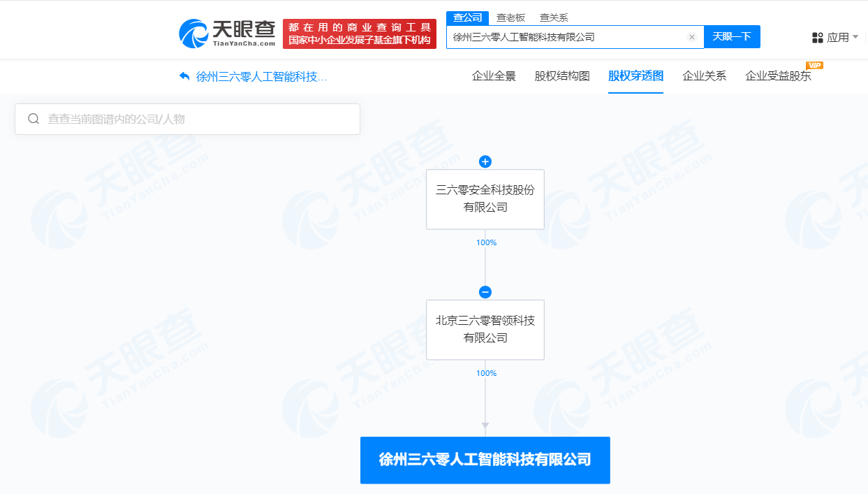Click the 天眼一下 search button
The width and height of the screenshot is (868, 494).
click(732, 37)
